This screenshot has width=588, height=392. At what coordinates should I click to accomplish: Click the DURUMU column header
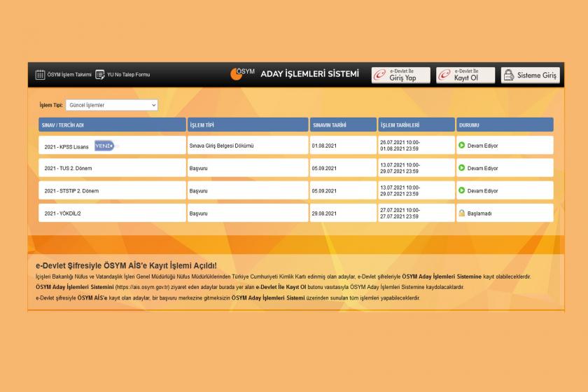(x=505, y=125)
